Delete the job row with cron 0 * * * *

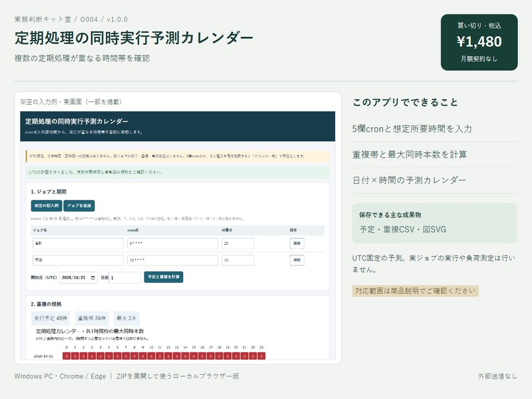coord(297,243)
